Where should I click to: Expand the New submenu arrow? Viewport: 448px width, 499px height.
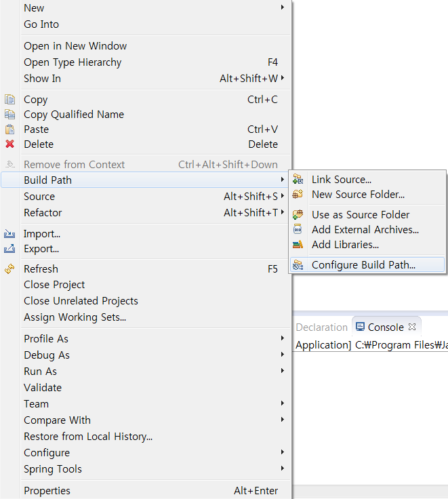tap(282, 7)
